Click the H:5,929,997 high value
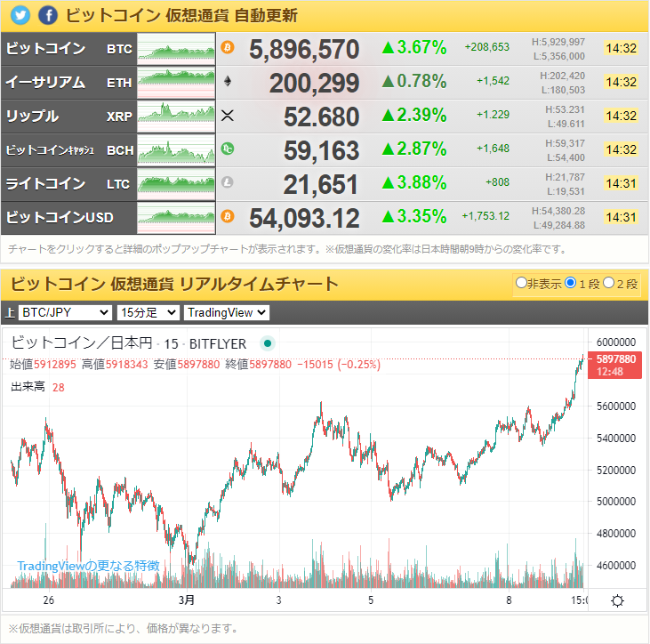 pos(558,42)
